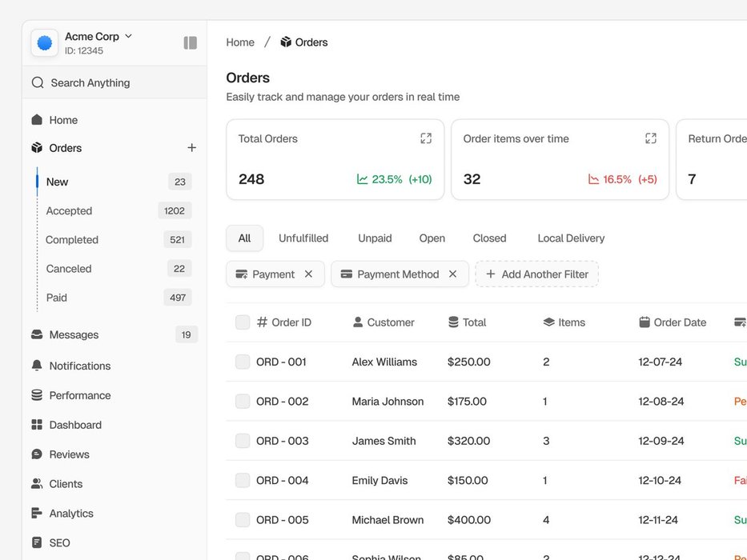The width and height of the screenshot is (747, 560).
Task: Remove the Payment Method filter chip
Action: 452,274
